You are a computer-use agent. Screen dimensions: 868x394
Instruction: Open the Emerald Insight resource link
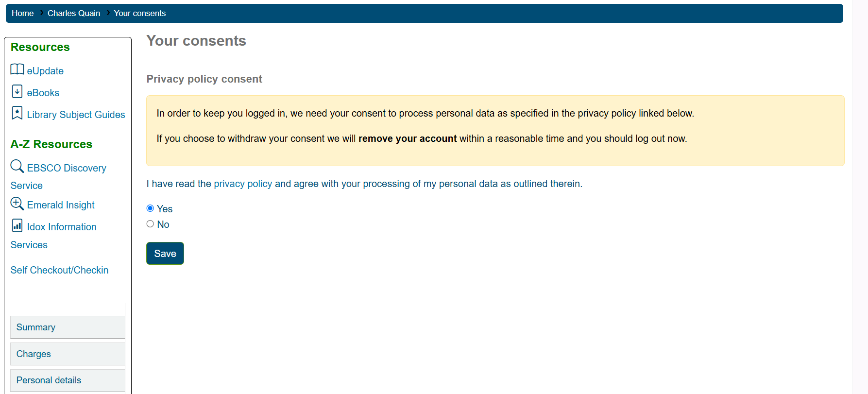coord(61,205)
